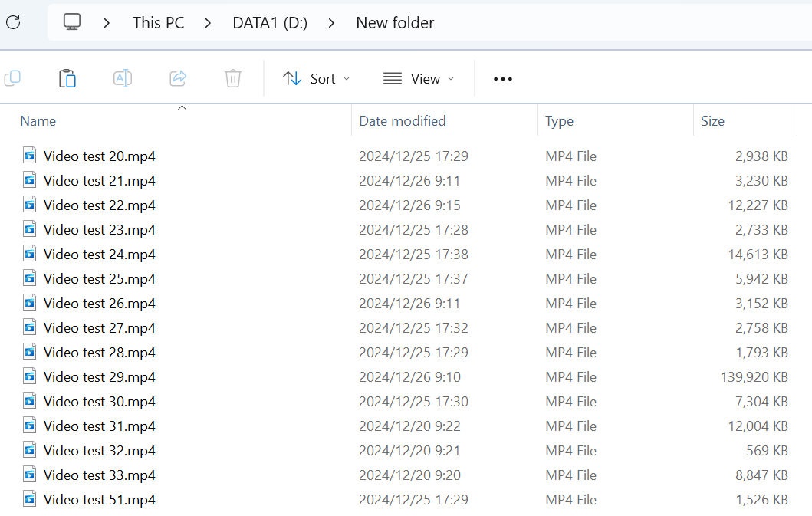The width and height of the screenshot is (812, 516).
Task: Click the Delete trash icon
Action: click(x=233, y=78)
